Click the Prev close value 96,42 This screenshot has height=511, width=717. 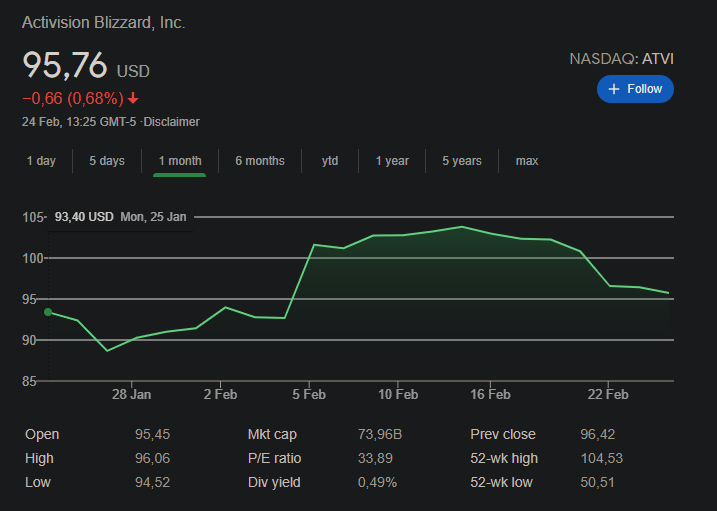598,434
